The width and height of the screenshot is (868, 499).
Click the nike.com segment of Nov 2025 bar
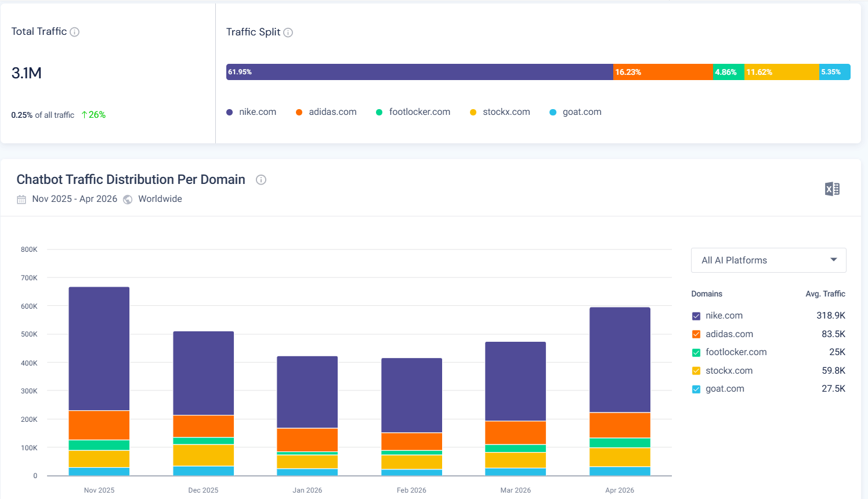(99, 349)
